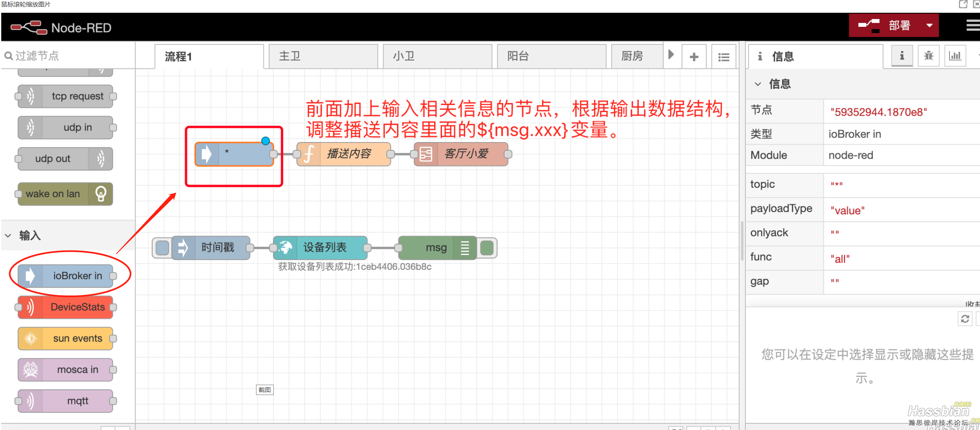Viewport: 980px width, 430px height.
Task: Open the debug bug sidebar icon
Action: point(929,56)
